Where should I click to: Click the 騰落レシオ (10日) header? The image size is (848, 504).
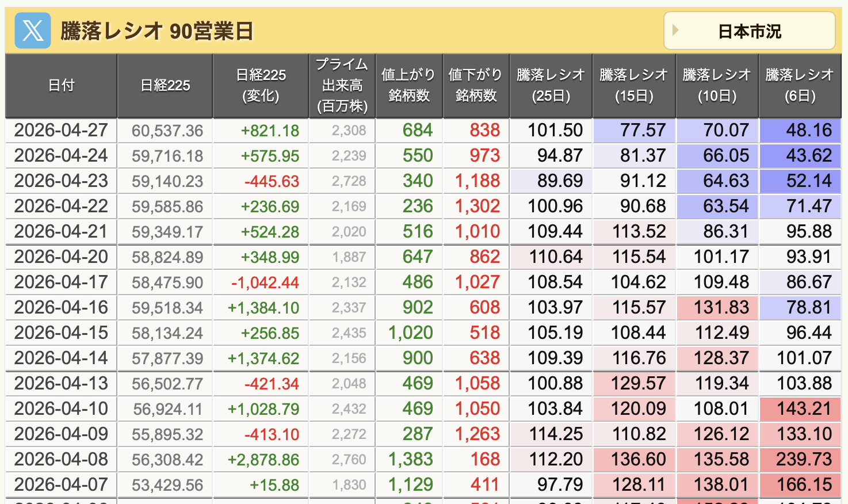(x=717, y=86)
